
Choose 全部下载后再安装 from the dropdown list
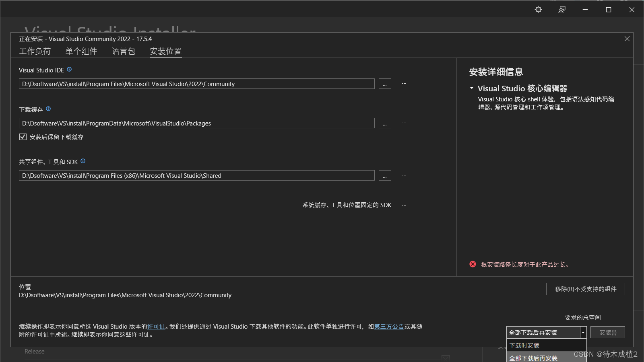(546, 358)
